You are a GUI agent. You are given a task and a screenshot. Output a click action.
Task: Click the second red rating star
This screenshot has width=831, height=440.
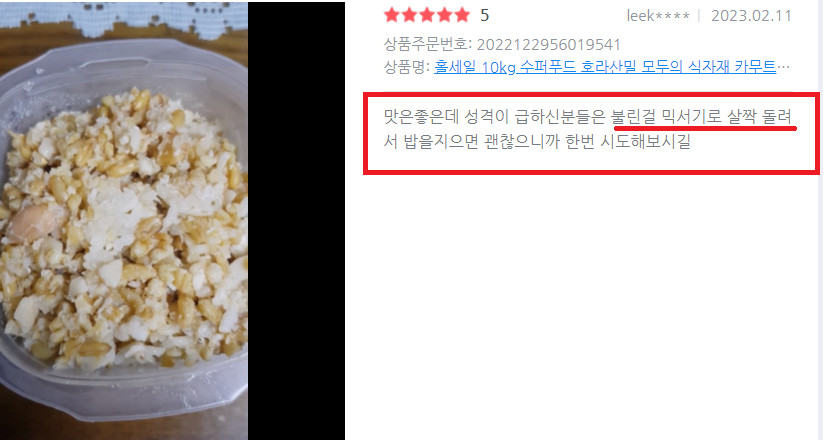(409, 15)
